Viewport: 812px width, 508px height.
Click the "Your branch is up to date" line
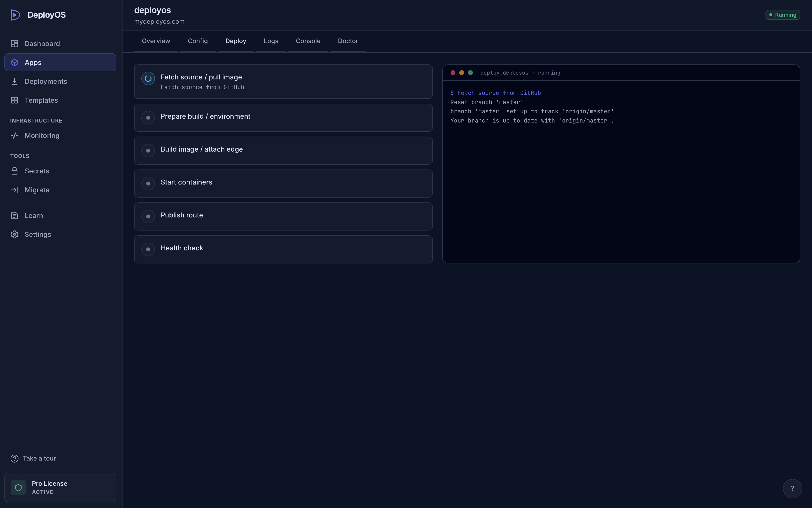click(532, 121)
